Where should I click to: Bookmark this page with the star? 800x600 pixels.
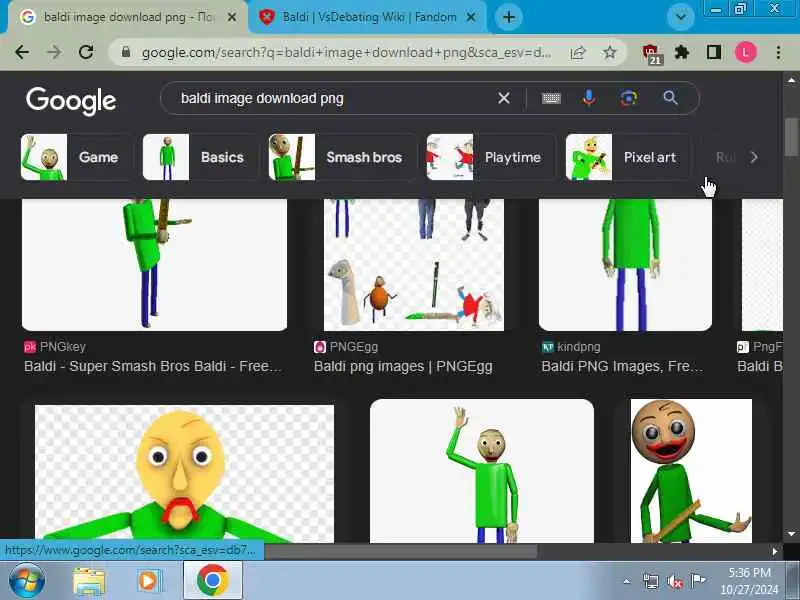click(610, 52)
